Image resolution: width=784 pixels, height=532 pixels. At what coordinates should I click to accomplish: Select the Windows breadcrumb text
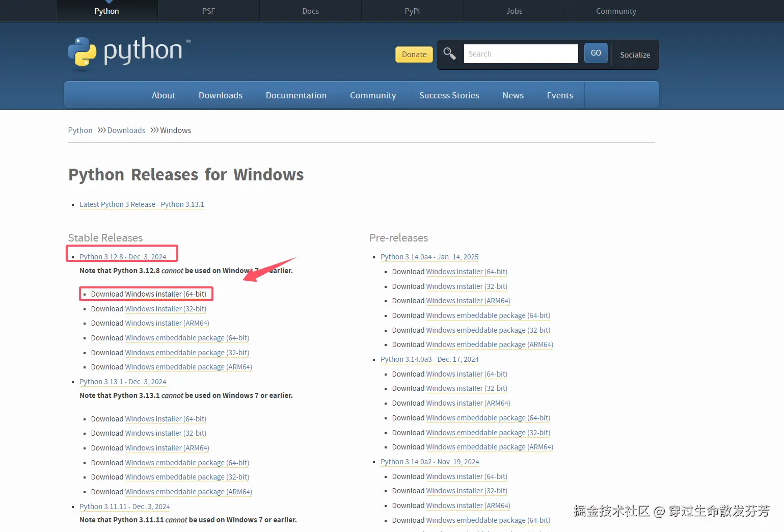[176, 130]
